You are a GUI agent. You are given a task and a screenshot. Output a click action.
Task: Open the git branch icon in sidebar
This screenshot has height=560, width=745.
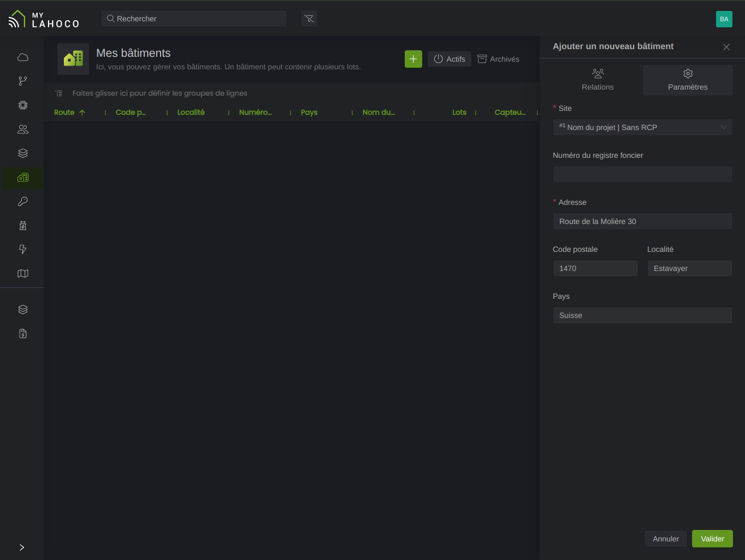click(x=23, y=81)
